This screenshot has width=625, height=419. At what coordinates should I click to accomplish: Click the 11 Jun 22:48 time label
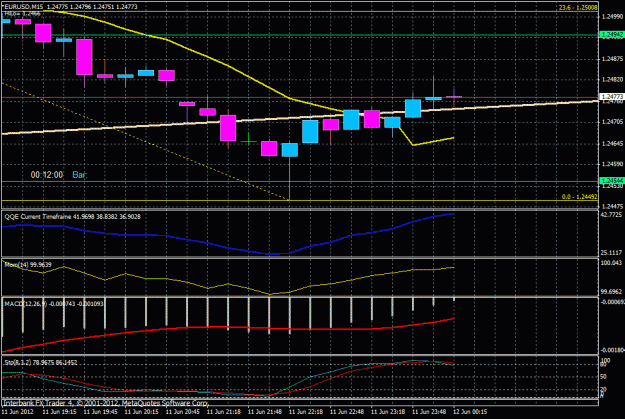pyautogui.click(x=347, y=411)
